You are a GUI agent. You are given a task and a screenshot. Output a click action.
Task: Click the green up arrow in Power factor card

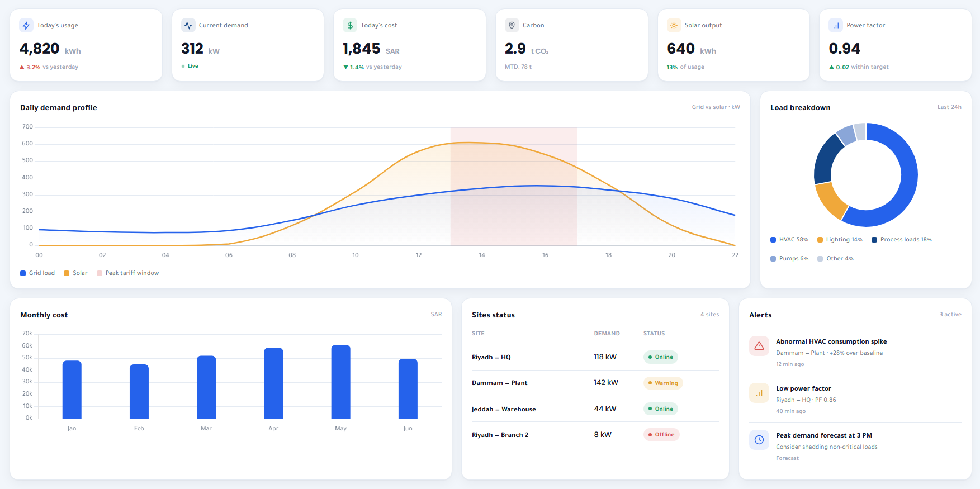click(x=831, y=67)
